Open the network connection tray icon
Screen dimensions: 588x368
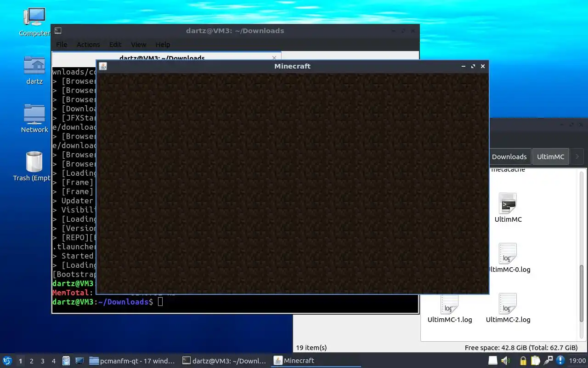[548, 361]
